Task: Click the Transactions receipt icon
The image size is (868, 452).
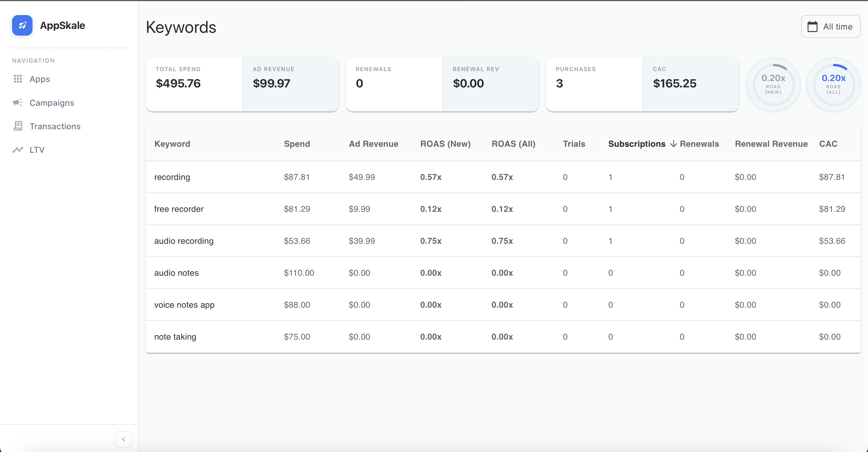Action: [17, 126]
